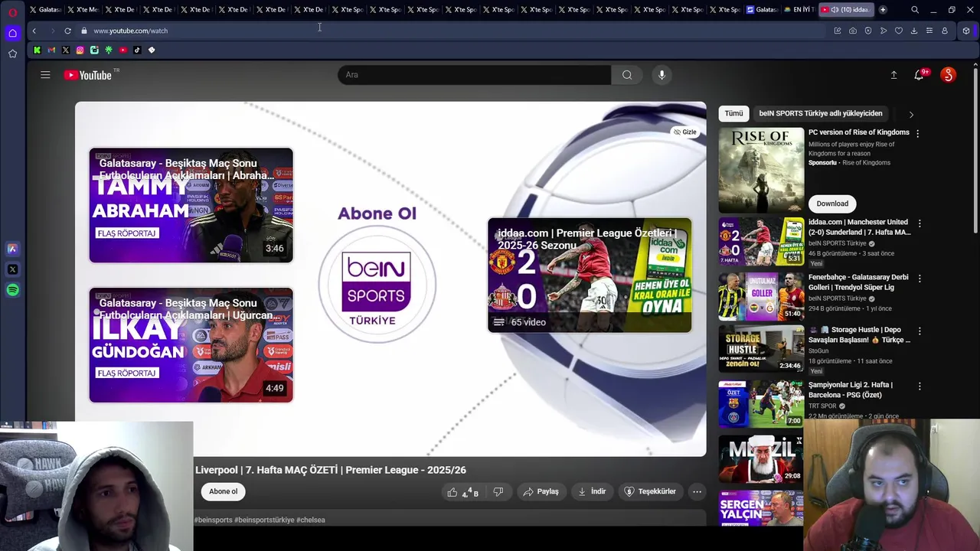Screen dimensions: 980x551
Task: Start voice search with the microphone icon
Action: coord(662,75)
